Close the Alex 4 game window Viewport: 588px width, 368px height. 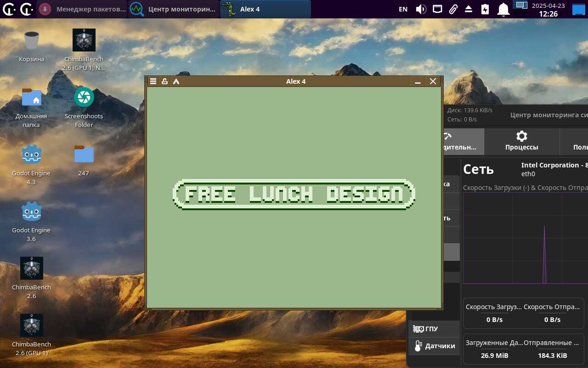tap(433, 81)
